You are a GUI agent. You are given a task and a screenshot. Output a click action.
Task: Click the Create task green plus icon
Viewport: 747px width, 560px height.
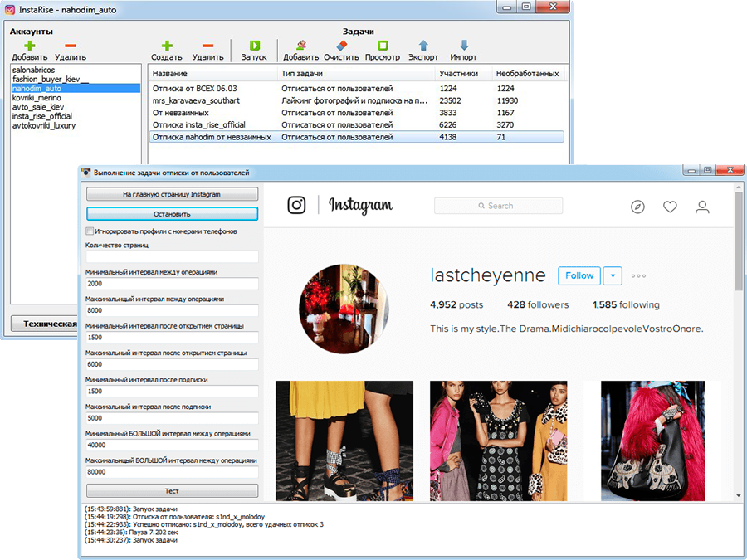coord(167,46)
